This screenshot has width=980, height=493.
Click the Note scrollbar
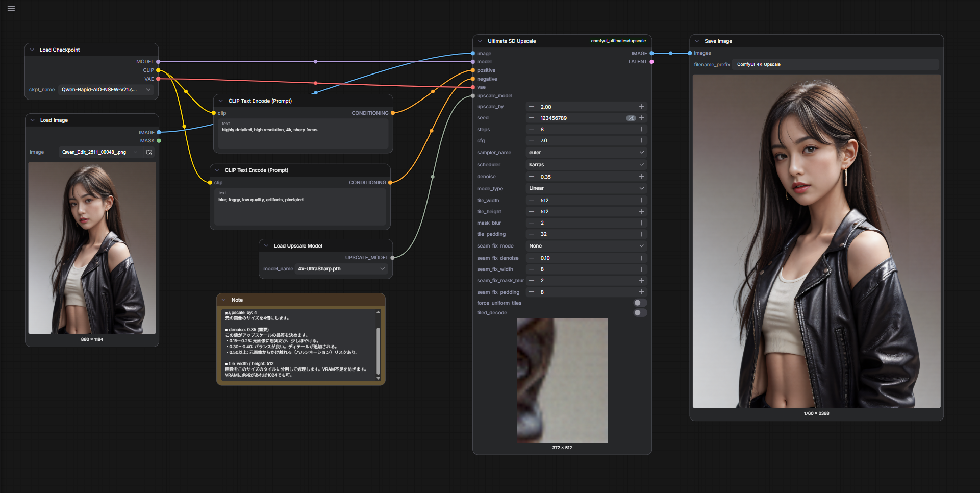[x=378, y=351]
